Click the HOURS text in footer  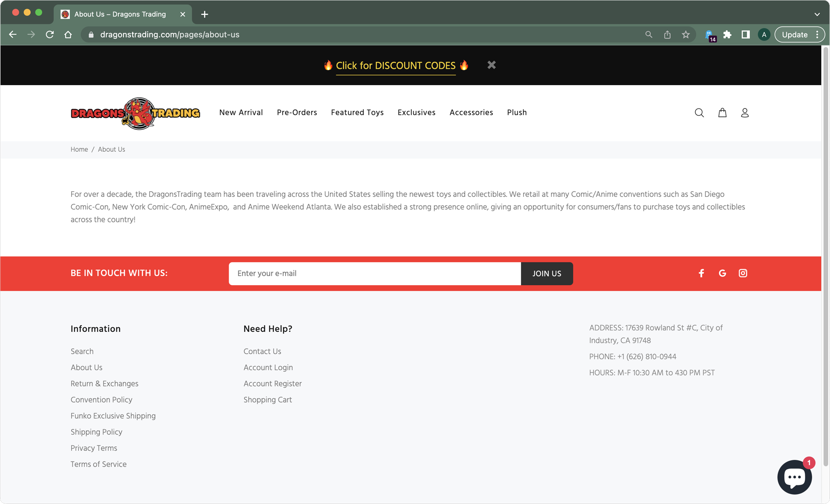click(x=652, y=373)
